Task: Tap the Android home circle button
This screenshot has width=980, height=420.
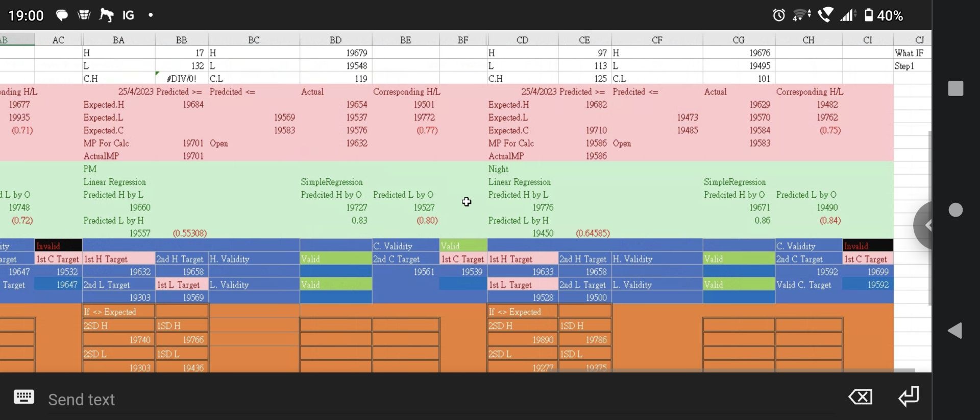Action: click(x=955, y=210)
